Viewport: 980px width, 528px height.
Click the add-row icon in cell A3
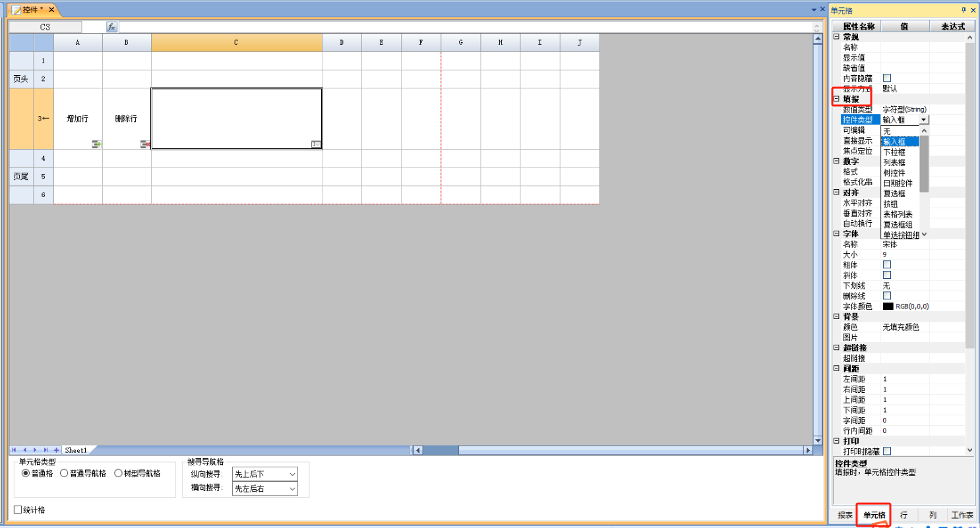click(x=96, y=144)
